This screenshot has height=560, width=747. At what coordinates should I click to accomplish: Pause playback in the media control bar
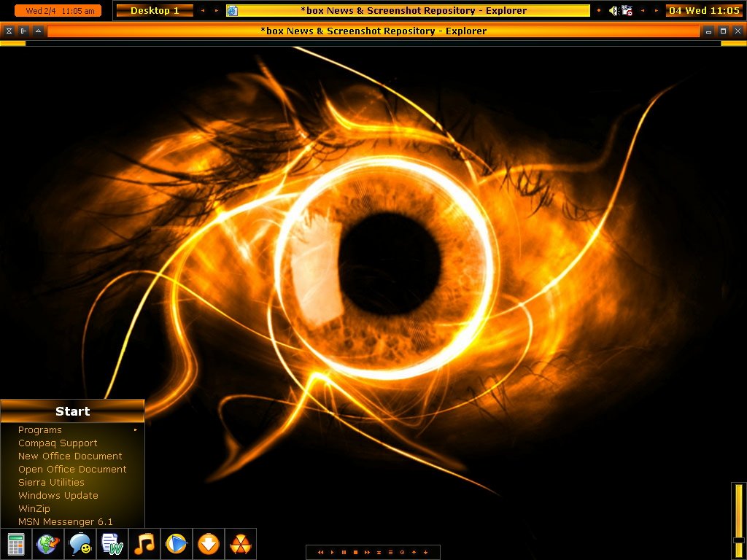coord(344,553)
